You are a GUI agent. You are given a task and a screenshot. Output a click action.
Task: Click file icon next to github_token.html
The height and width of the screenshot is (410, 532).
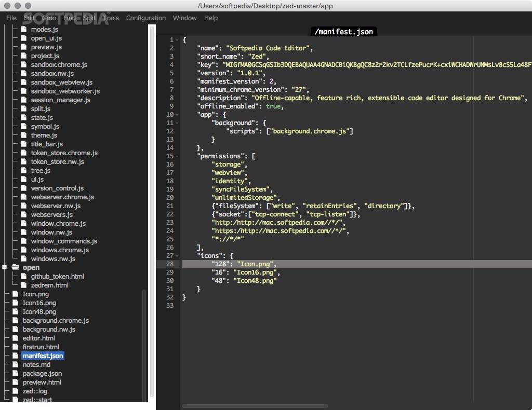(23, 276)
